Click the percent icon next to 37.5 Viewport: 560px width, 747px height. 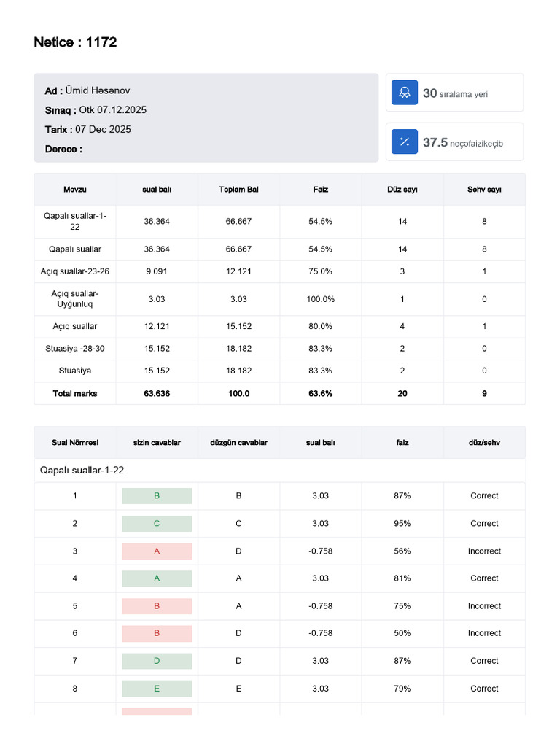coord(404,142)
